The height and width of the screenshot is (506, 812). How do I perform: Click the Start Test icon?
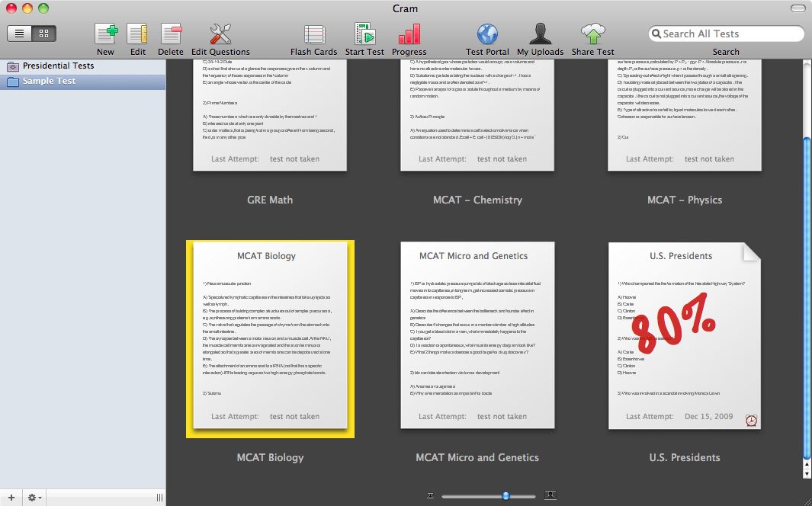point(364,34)
